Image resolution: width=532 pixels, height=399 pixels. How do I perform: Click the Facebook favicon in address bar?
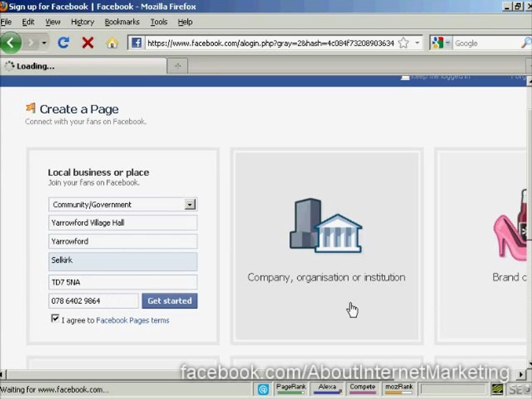tap(136, 43)
